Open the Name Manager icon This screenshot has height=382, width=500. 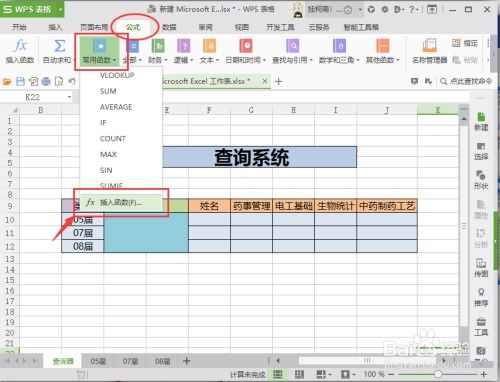(x=429, y=46)
